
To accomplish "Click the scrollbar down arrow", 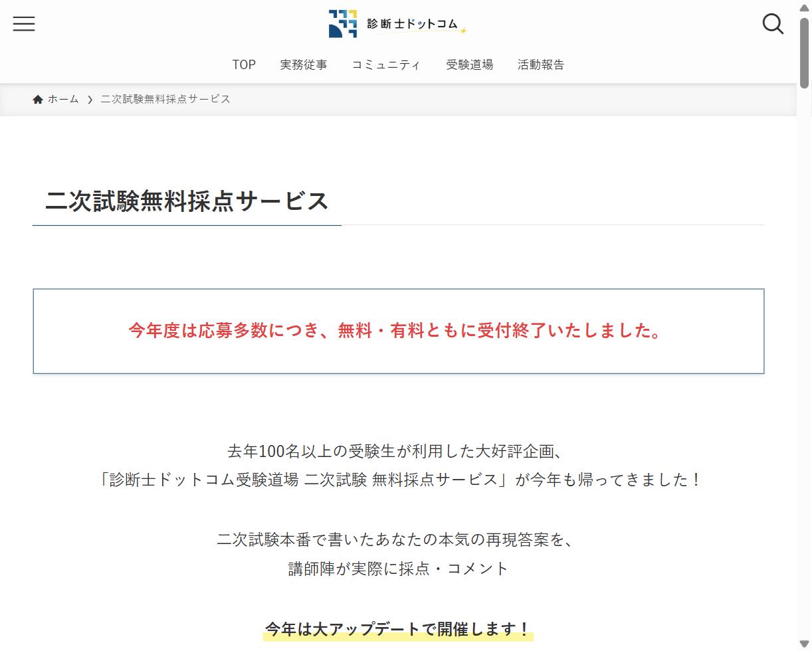I will click(805, 644).
